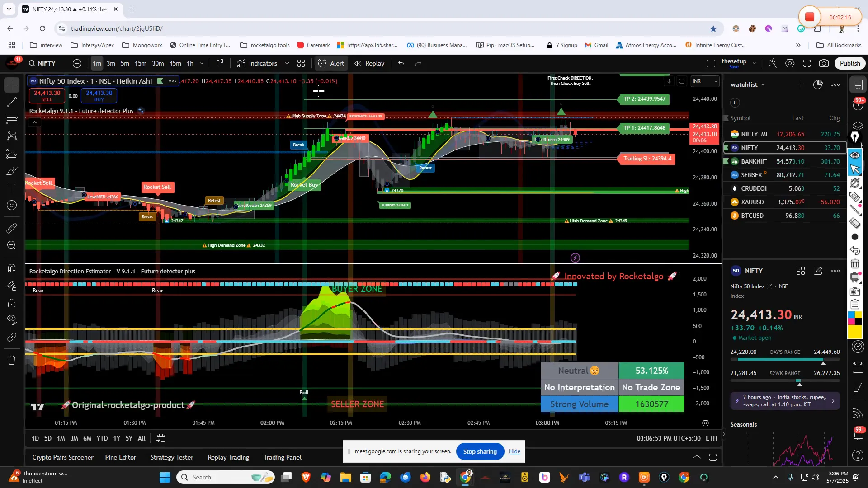
Task: Select the All date range
Action: 142,438
